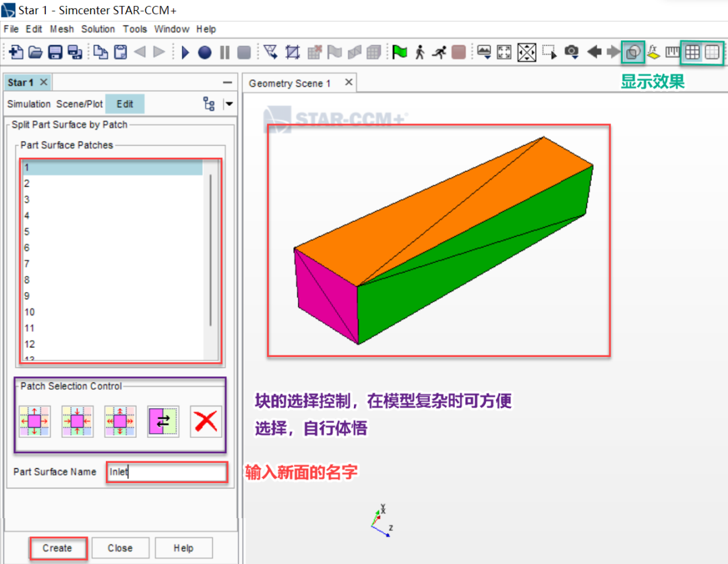Click the double-arrow grow selection icon
The height and width of the screenshot is (564, 728).
click(x=120, y=422)
